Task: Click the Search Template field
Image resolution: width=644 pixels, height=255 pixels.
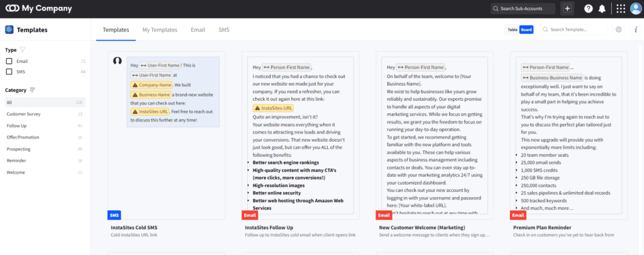Action: pos(574,30)
